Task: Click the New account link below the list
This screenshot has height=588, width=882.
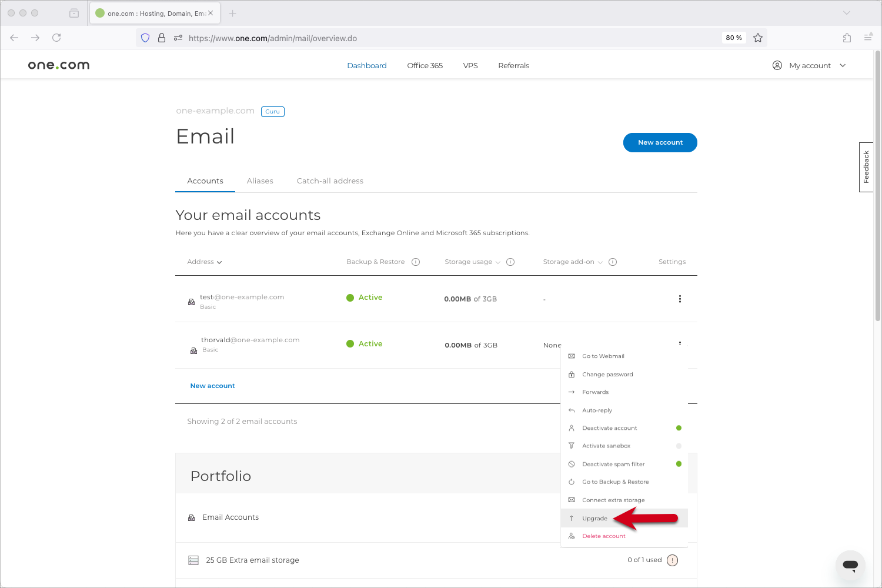Action: (x=212, y=386)
